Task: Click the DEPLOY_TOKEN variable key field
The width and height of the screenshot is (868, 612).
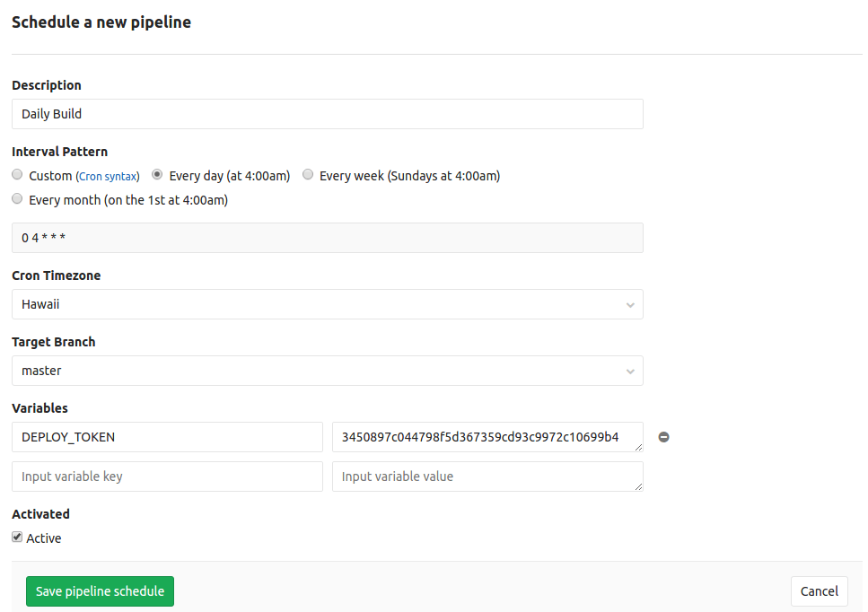Action: pos(166,437)
